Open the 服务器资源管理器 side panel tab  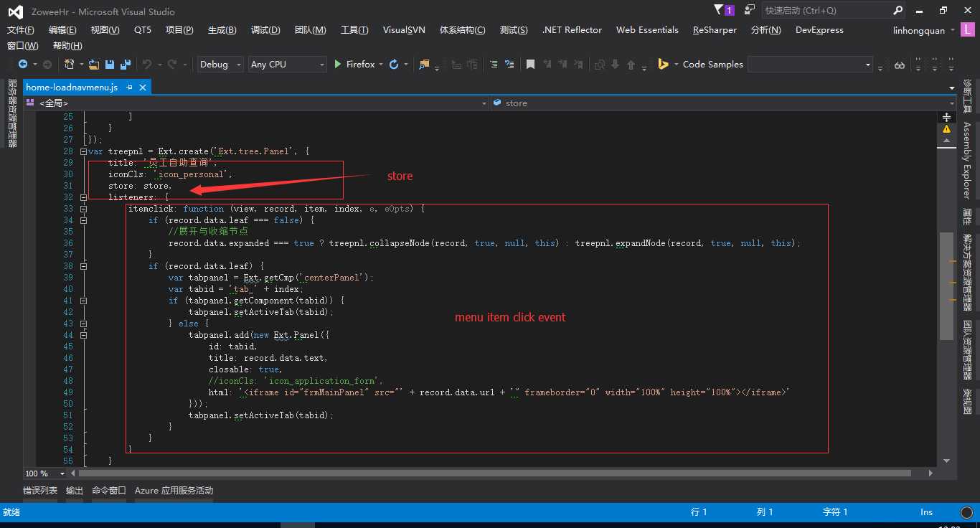coord(11,113)
